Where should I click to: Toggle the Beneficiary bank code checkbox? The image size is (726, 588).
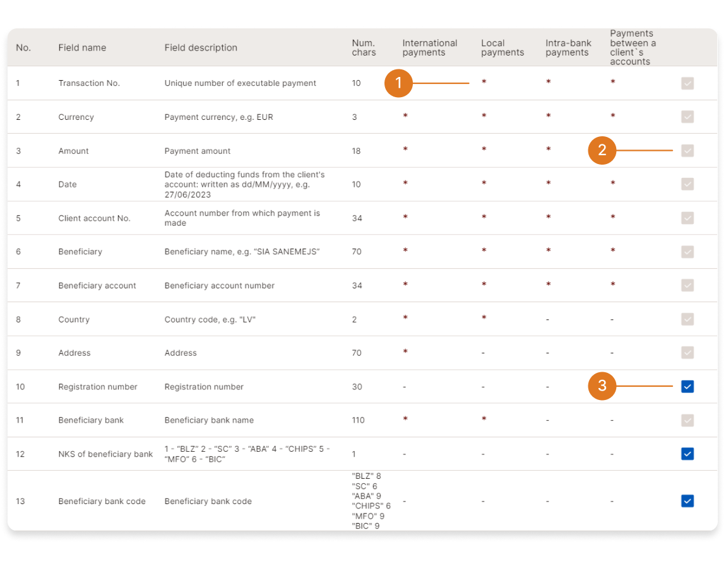pyautogui.click(x=687, y=501)
